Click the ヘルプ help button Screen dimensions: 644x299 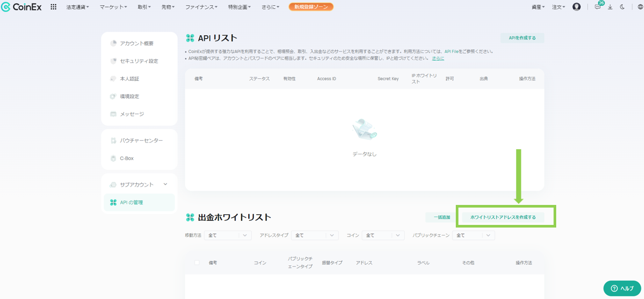click(x=622, y=288)
